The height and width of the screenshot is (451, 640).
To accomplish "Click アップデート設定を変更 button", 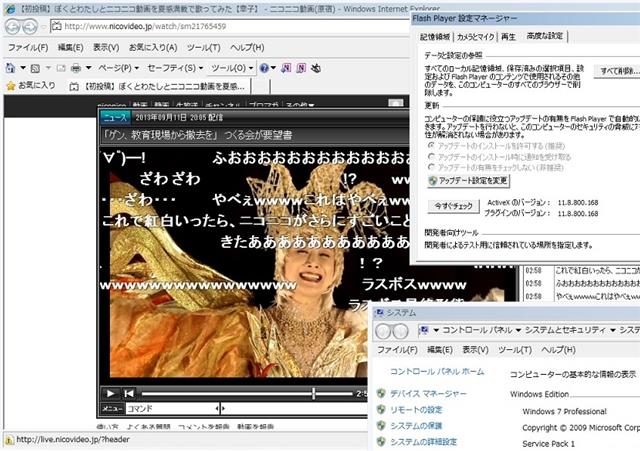I will (x=469, y=180).
